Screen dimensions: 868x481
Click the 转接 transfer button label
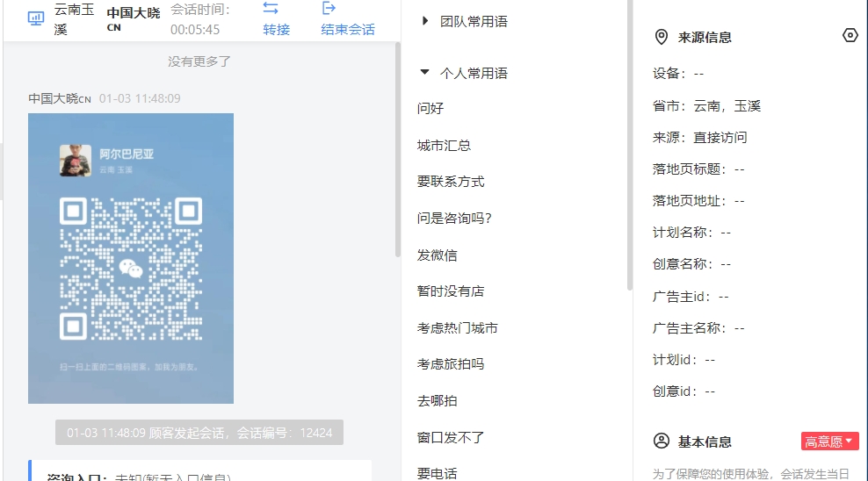(x=276, y=29)
